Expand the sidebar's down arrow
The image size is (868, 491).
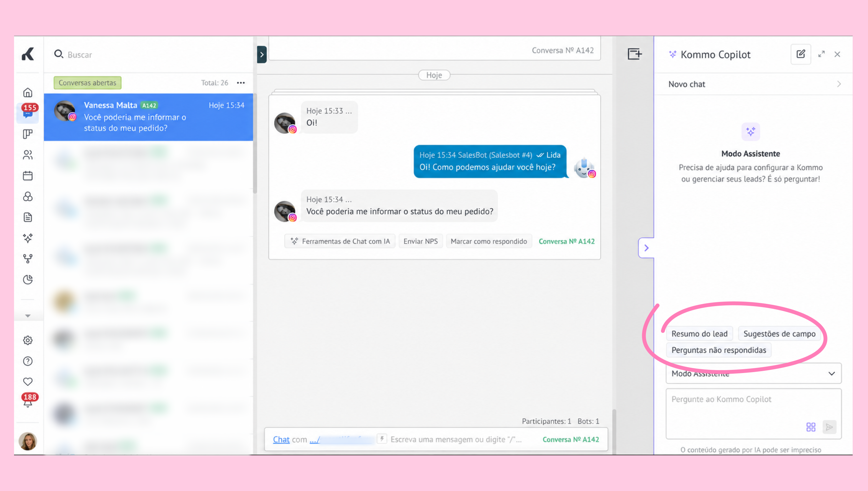tap(28, 316)
